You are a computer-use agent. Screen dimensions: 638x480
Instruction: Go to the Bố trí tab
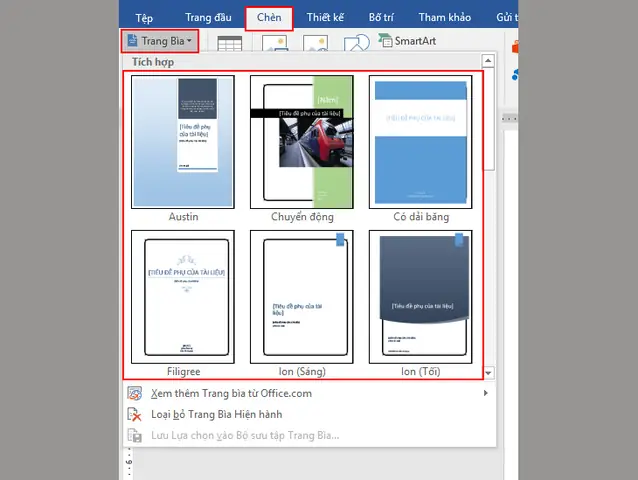[x=381, y=17]
